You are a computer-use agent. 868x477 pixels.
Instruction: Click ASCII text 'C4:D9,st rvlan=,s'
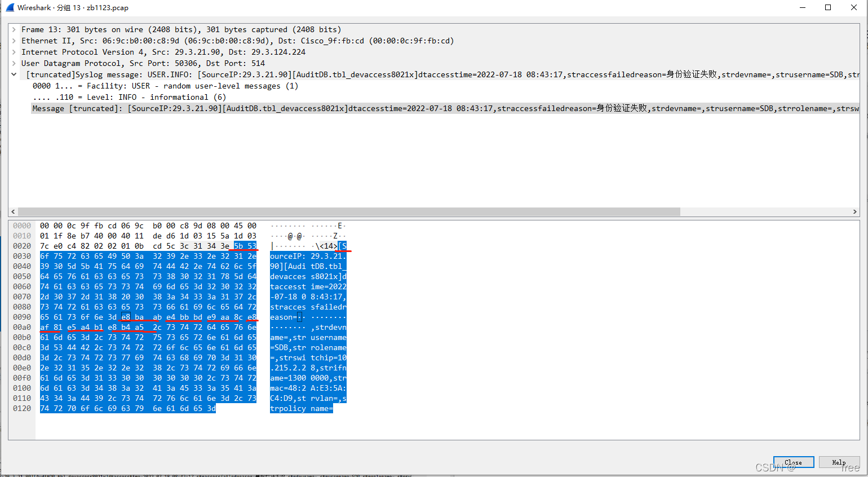308,398
